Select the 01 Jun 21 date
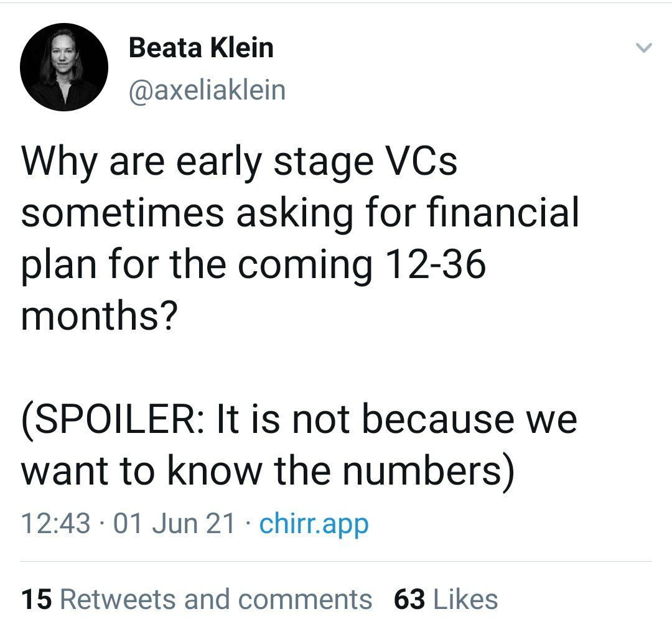Viewport: 672px width, 632px height. point(174,524)
